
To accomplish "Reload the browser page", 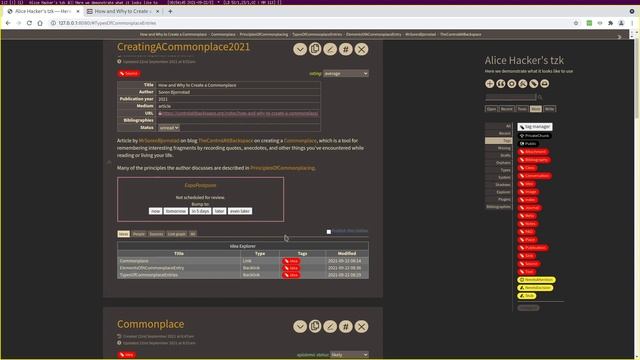I will (x=29, y=23).
